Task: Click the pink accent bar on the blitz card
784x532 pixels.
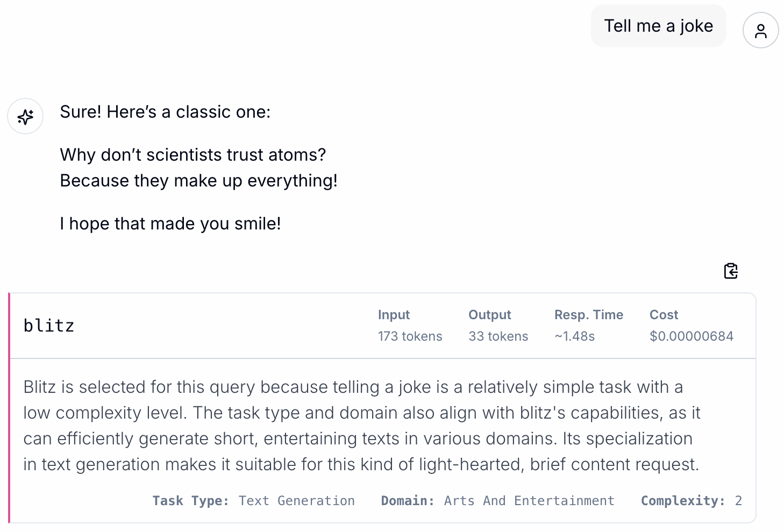Action: point(9,407)
